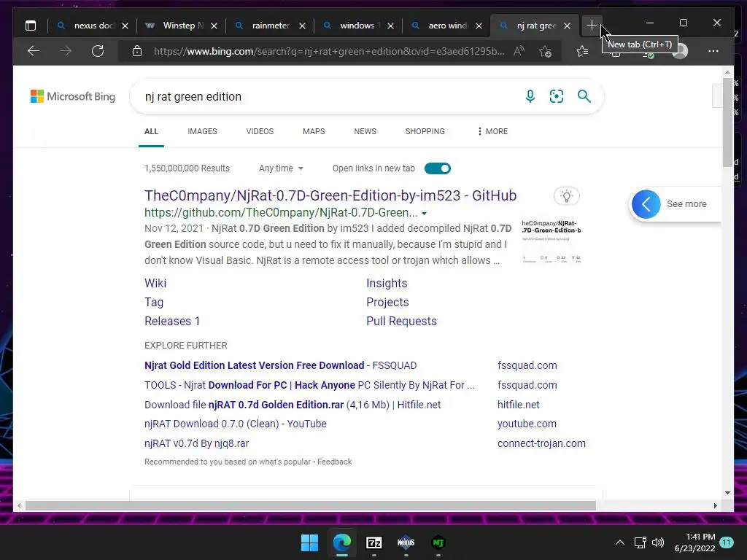Open the Any time filter dropdown
Viewport: 747px width, 560px height.
281,168
